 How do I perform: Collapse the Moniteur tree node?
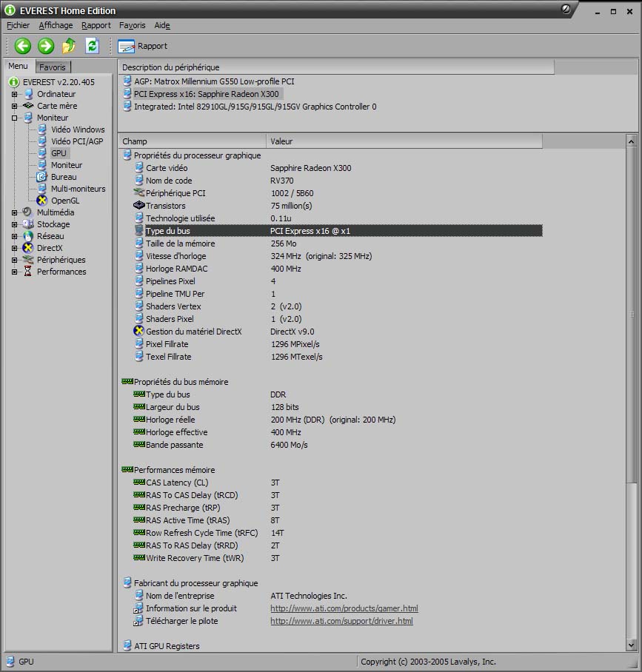click(x=14, y=118)
